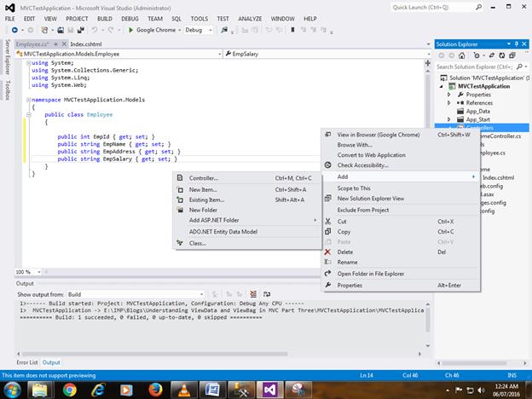Click the green Start debugging arrow
532x399 pixels.
click(130, 30)
